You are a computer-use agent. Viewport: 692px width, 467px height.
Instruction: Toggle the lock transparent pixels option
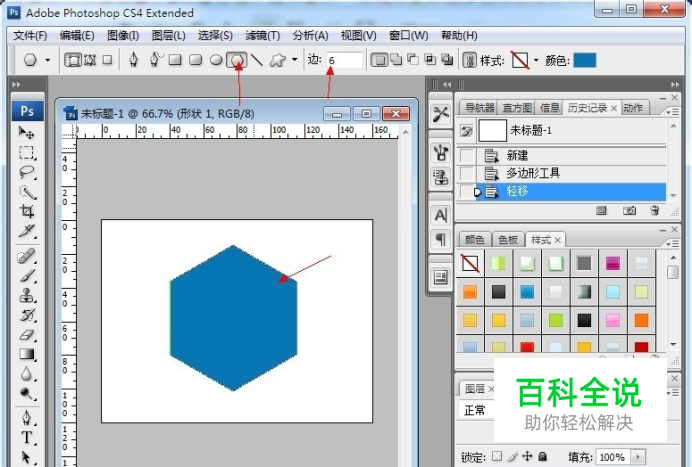[497, 457]
